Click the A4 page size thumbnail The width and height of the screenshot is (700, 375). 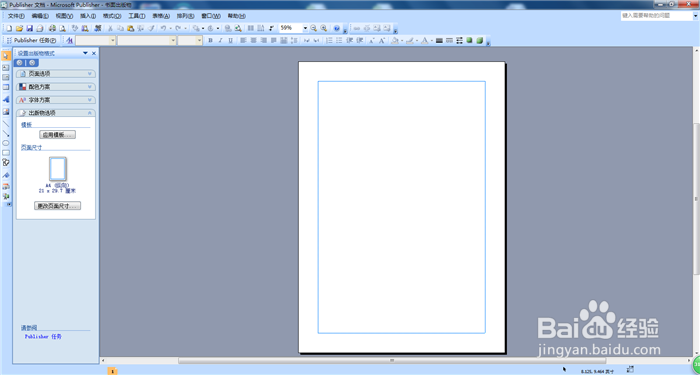58,168
